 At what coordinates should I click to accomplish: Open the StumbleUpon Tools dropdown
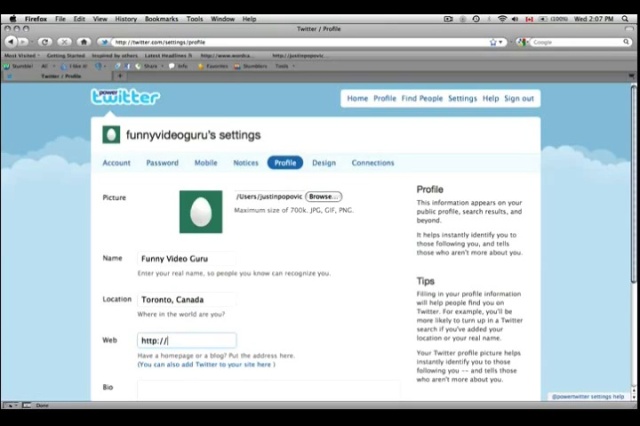point(284,66)
